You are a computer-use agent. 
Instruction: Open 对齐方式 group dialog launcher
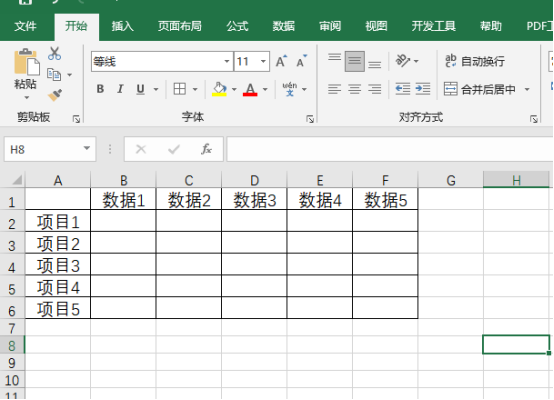coord(534,119)
